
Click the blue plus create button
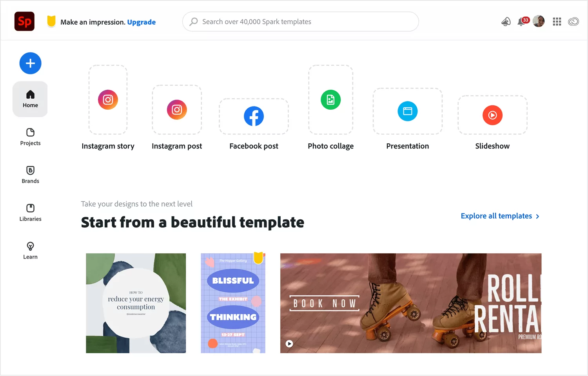coord(30,63)
